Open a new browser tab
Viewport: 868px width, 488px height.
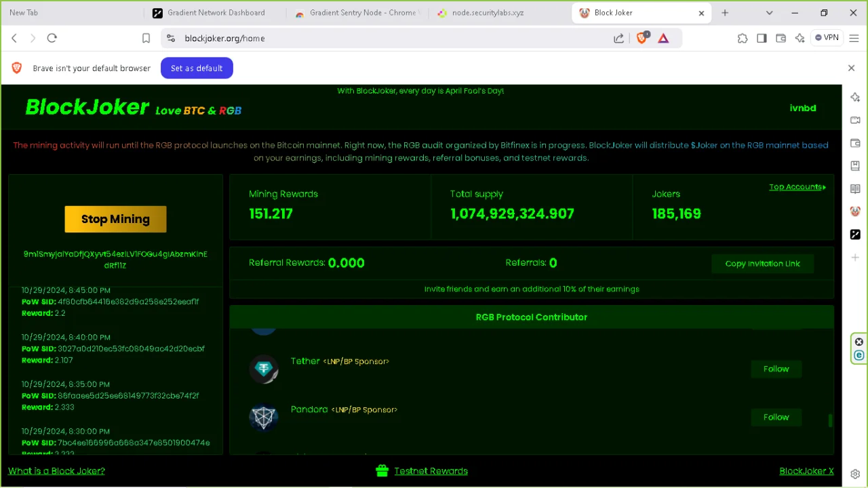[725, 13]
